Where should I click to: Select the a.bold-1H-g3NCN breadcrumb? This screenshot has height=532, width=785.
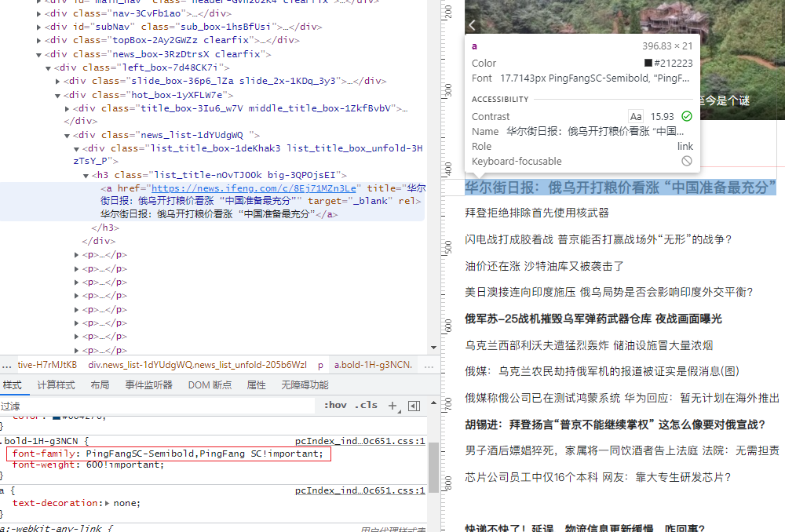(x=374, y=365)
